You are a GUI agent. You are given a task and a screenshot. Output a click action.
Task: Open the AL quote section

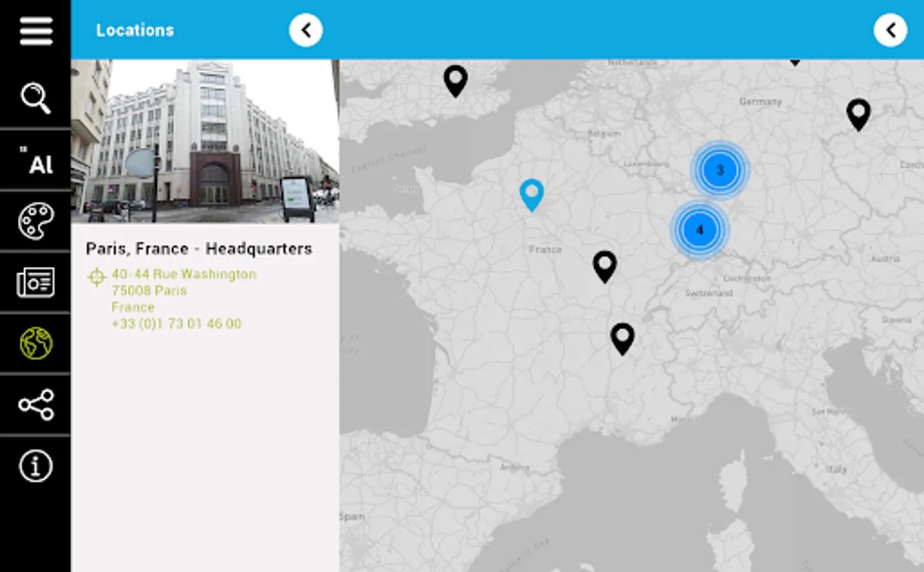[x=36, y=160]
